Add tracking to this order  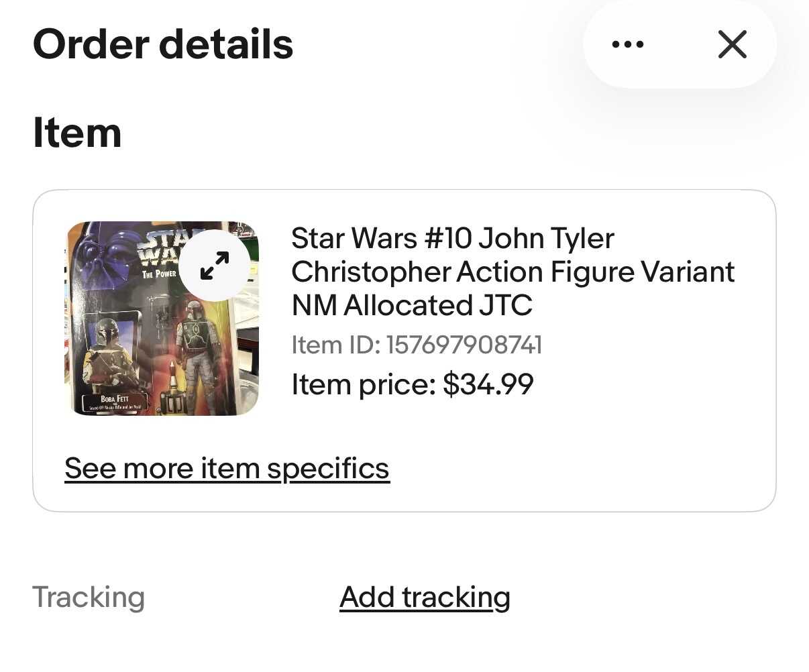pos(425,597)
